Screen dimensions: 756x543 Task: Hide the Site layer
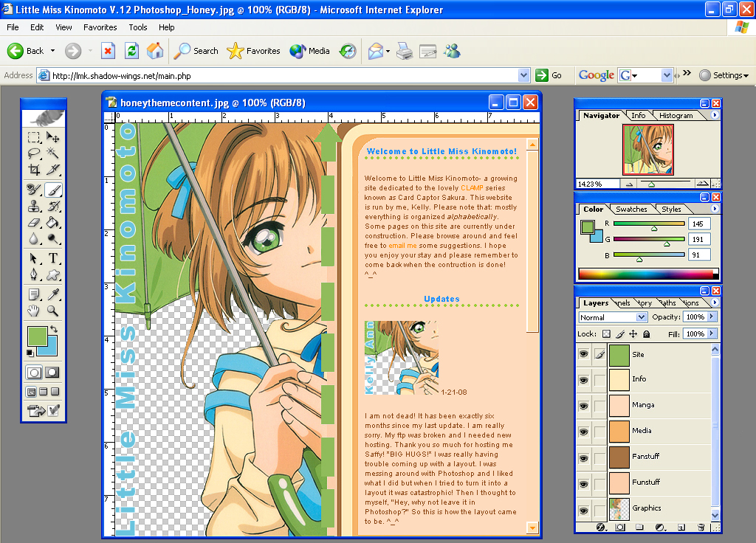coord(583,355)
